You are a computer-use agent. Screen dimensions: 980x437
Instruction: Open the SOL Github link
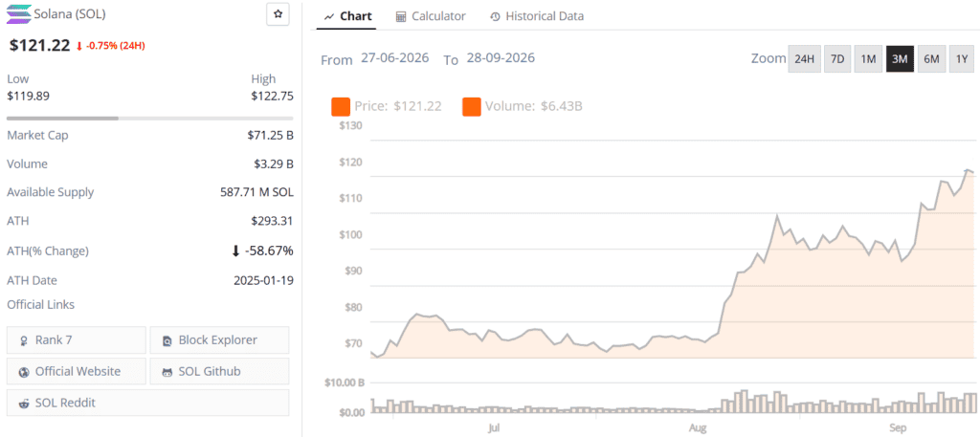[x=219, y=371]
